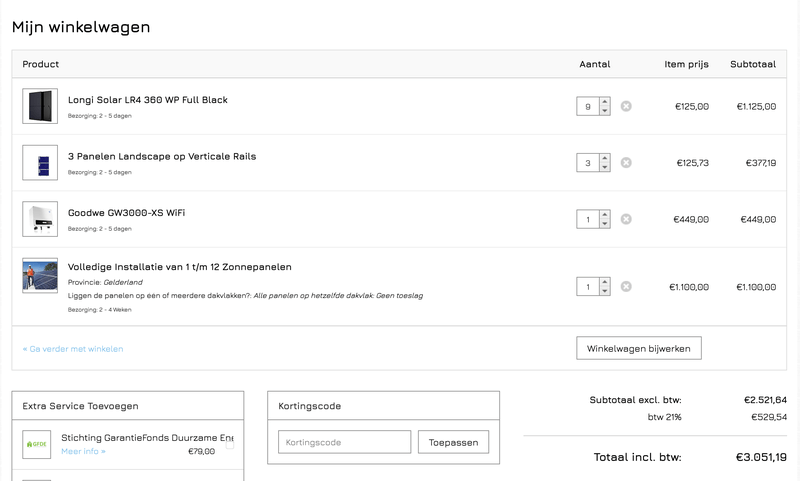This screenshot has width=800, height=481.
Task: Focus the Kortingscode input field
Action: pos(344,442)
